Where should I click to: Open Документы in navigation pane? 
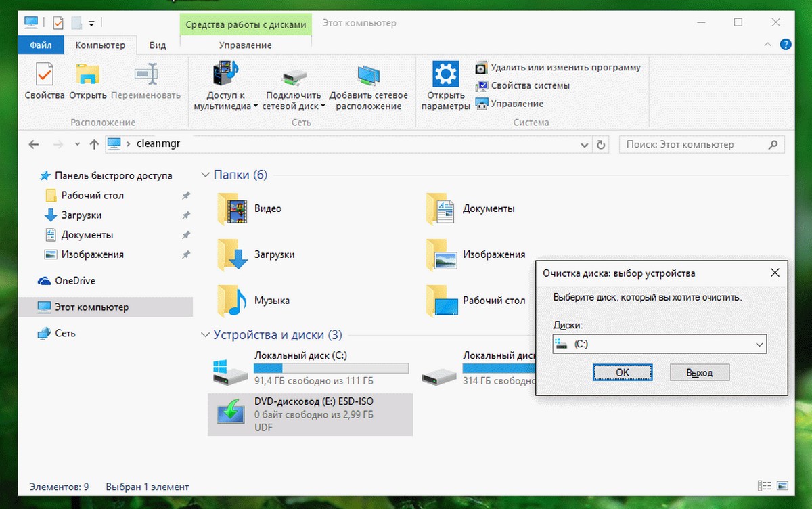click(x=78, y=235)
